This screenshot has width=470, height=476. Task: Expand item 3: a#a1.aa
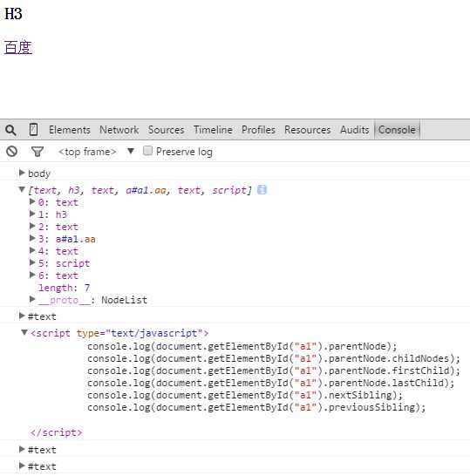(x=32, y=238)
